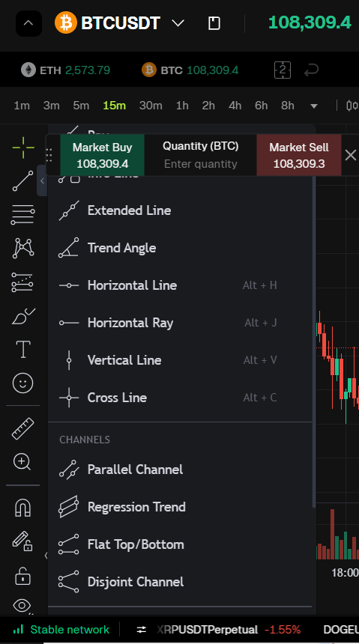
Task: Activate the zoom in tool
Action: (x=22, y=462)
